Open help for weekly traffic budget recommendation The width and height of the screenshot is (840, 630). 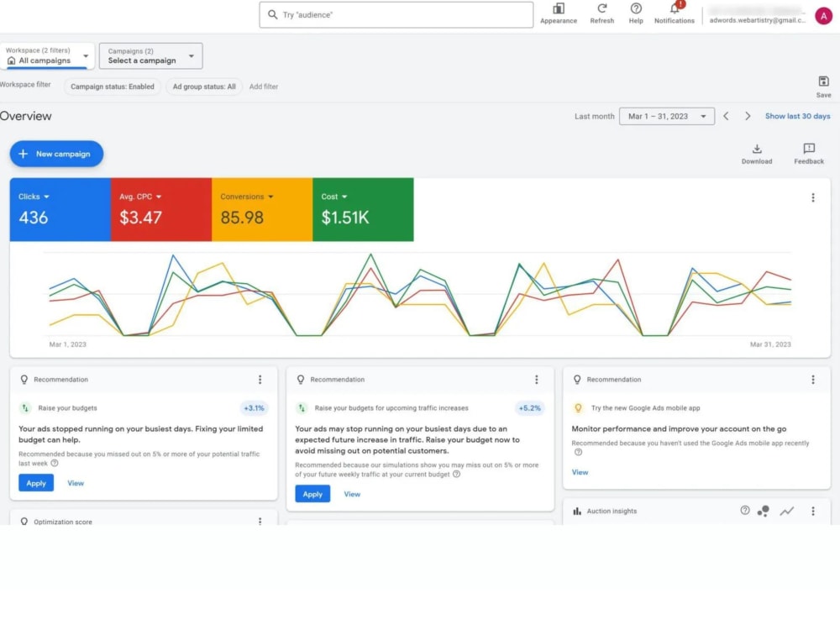pyautogui.click(x=456, y=474)
